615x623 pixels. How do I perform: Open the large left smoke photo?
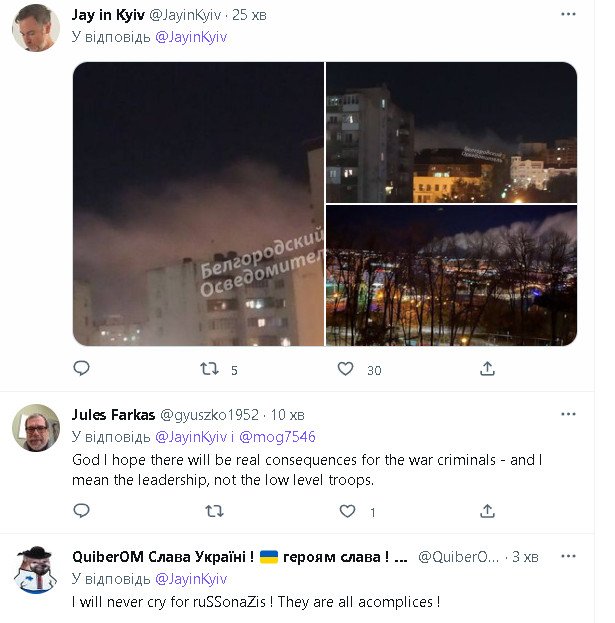198,204
